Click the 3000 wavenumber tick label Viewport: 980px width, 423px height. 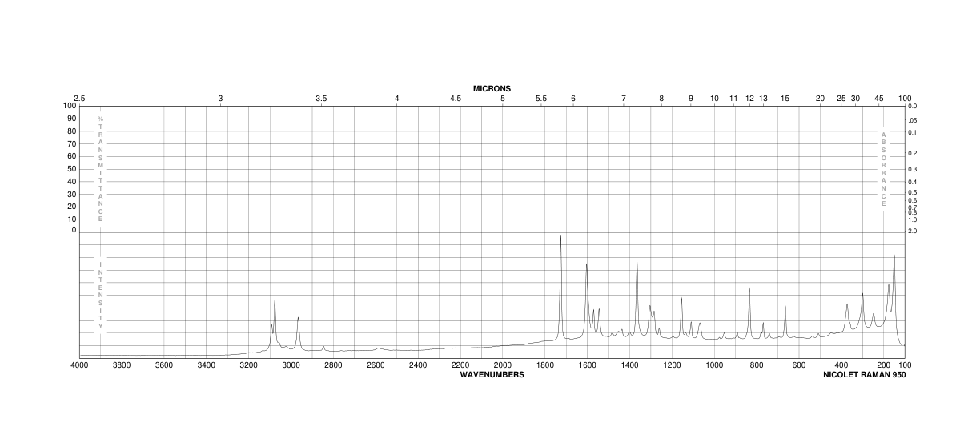pos(291,365)
